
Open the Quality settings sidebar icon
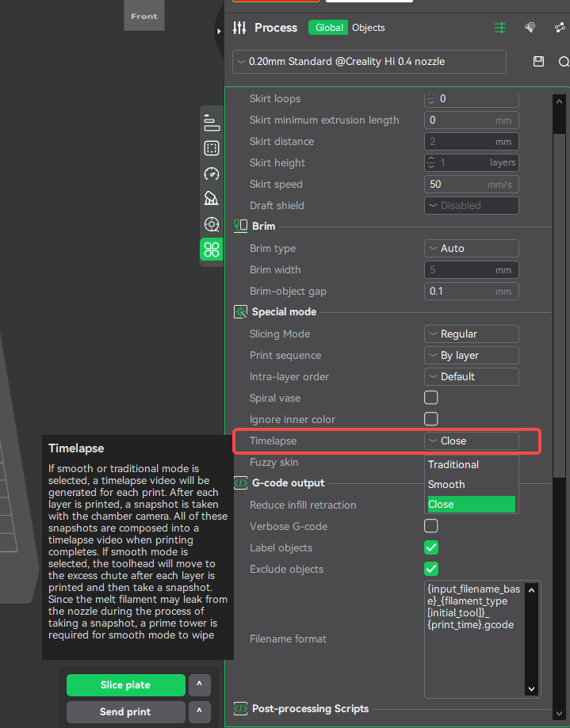tap(211, 123)
